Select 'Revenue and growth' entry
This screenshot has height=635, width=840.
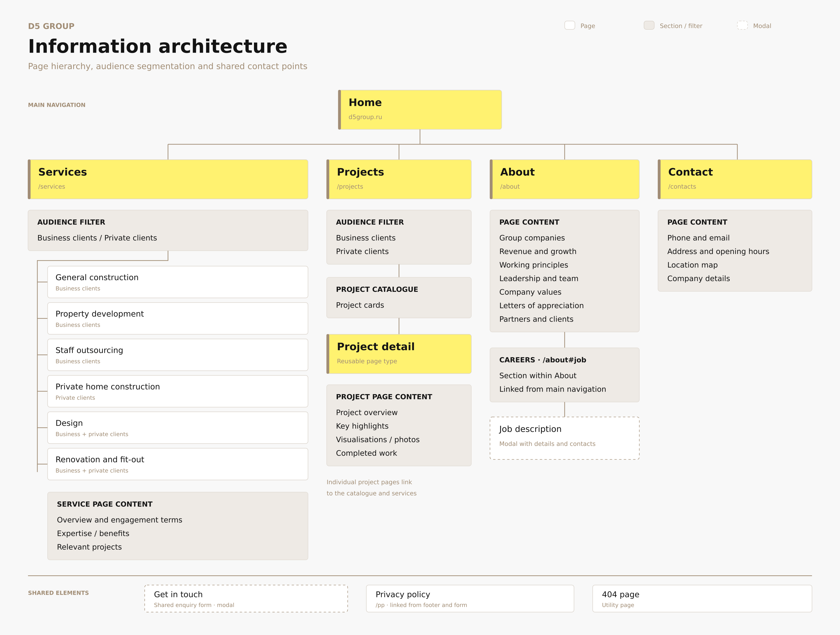(538, 252)
